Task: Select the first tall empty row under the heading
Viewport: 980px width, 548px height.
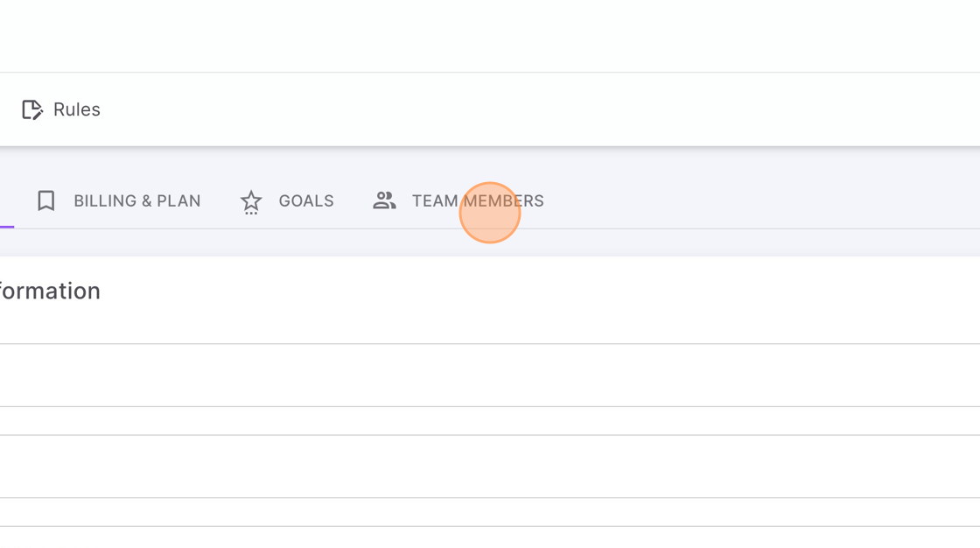Action: click(x=490, y=376)
